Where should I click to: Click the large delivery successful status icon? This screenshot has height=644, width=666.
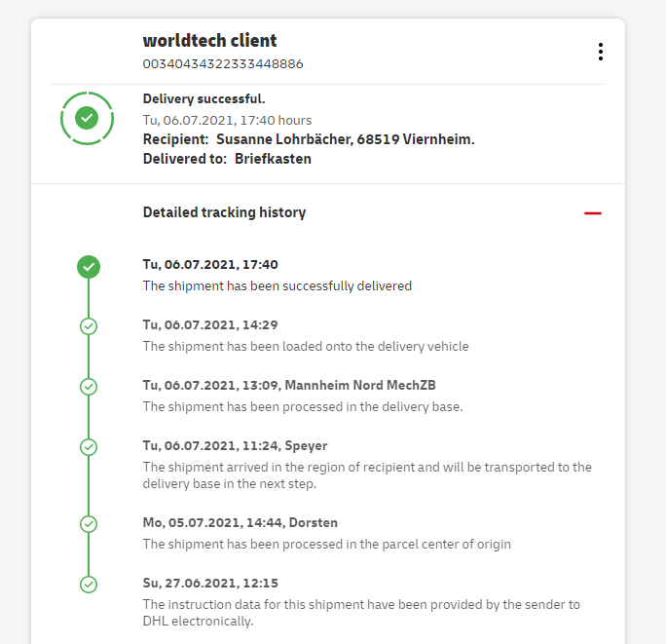pyautogui.click(x=87, y=118)
